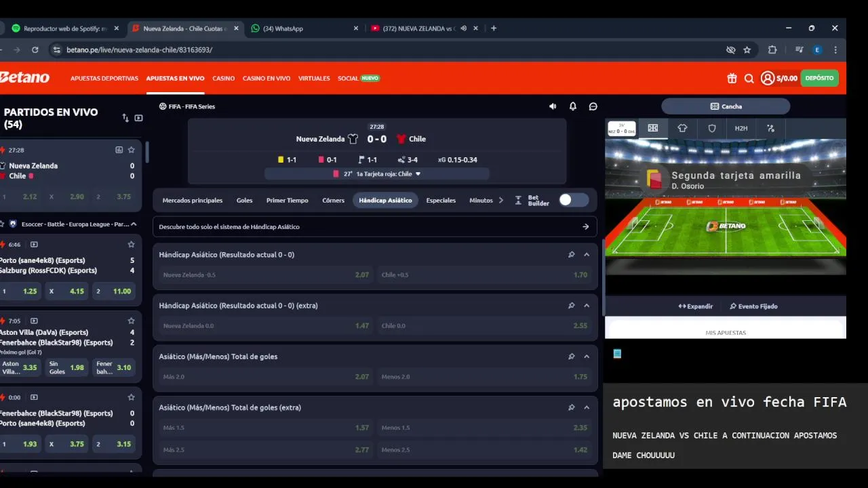
Task: Bet on Chile +0.5 at 1.70
Action: pos(486,275)
